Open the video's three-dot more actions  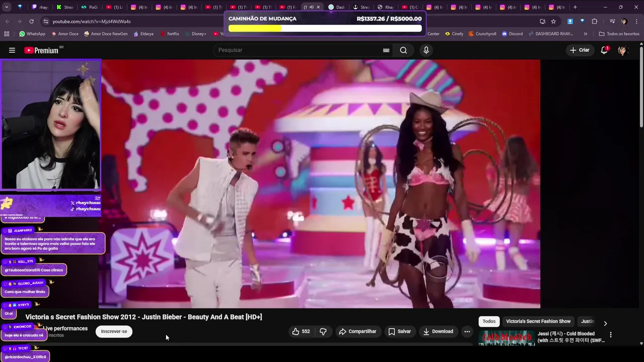point(467,331)
